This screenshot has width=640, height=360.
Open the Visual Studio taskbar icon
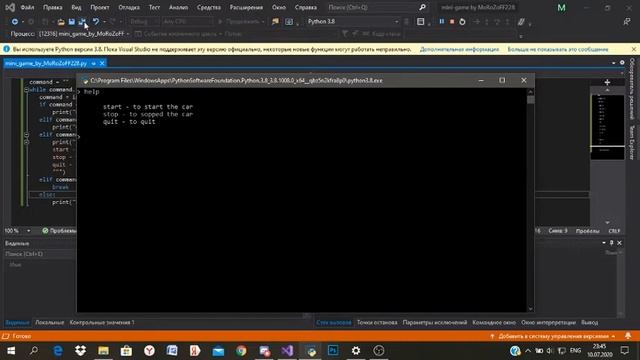coord(287,351)
